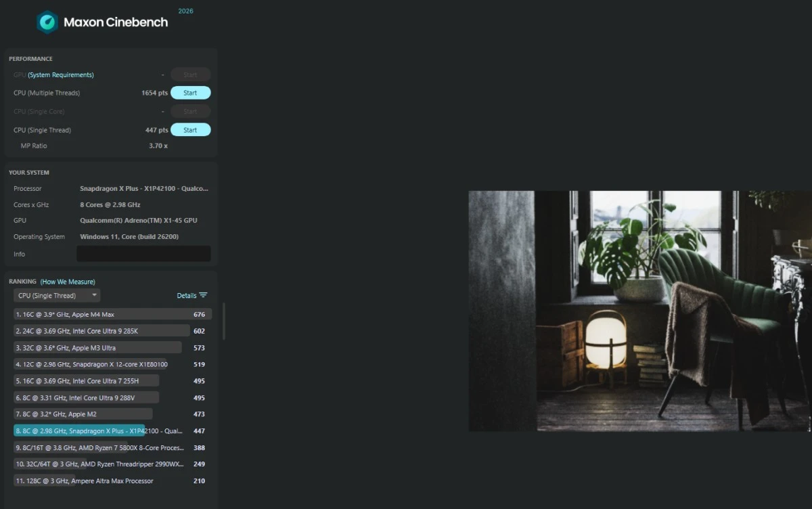Click the Details filter icon
The width and height of the screenshot is (812, 509).
203,295
